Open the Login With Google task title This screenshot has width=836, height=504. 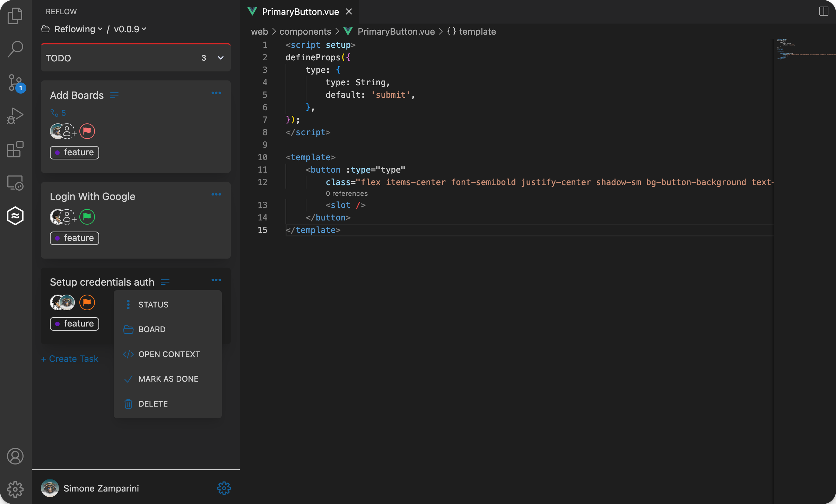[93, 197]
